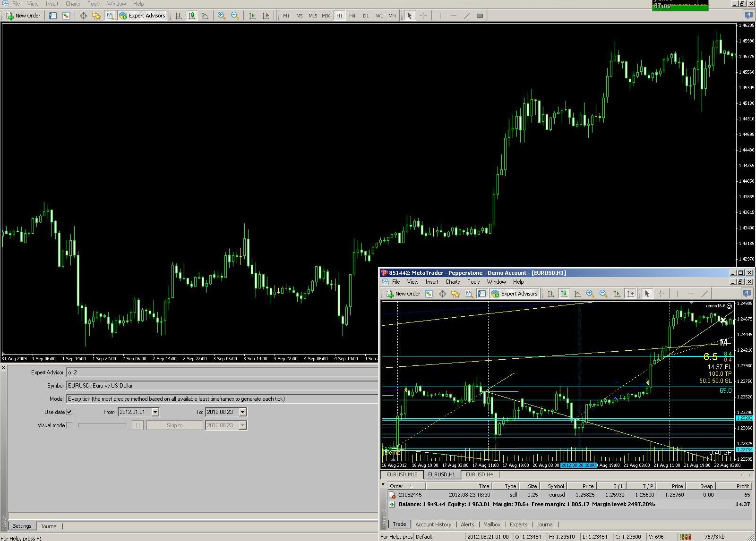Select crosshair tool in Pepperstone toolbar
The width and height of the screenshot is (756, 541).
pos(661,294)
